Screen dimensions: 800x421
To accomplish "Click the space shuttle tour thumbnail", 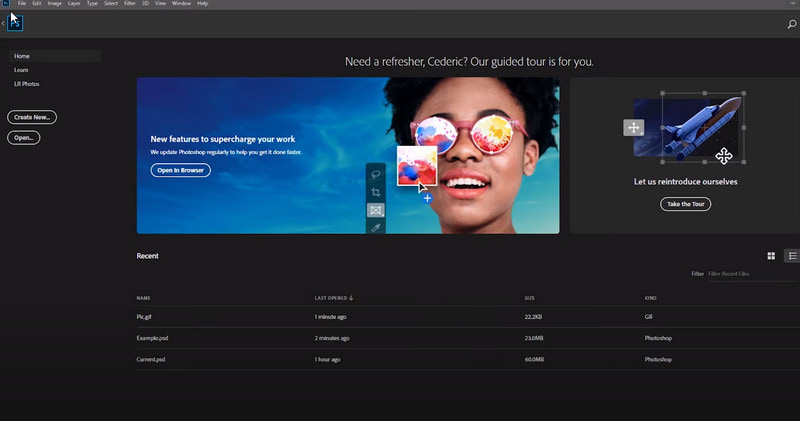I will [x=685, y=128].
